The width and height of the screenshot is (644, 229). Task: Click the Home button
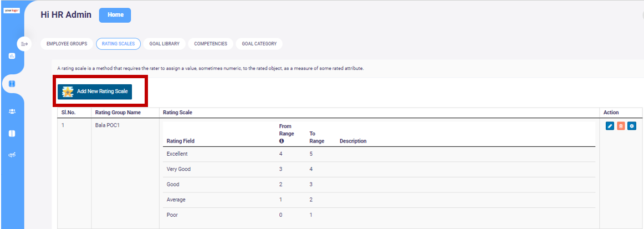point(115,15)
